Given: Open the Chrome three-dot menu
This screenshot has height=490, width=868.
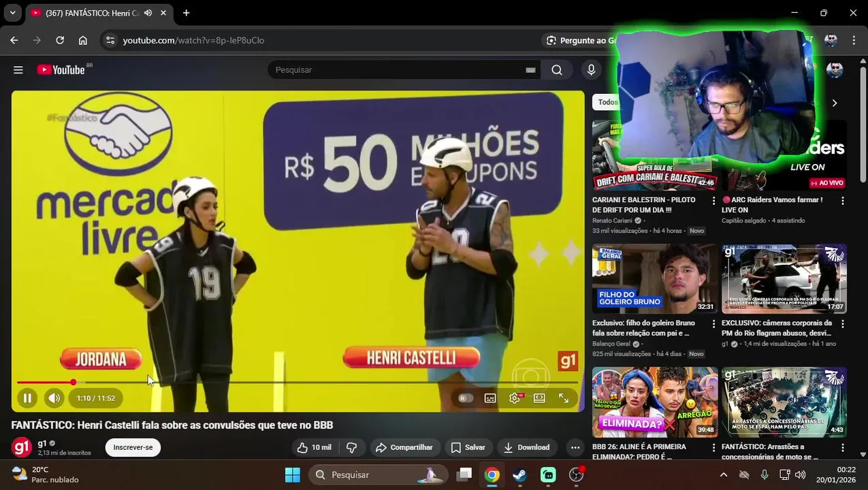Looking at the screenshot, I should click(x=854, y=40).
